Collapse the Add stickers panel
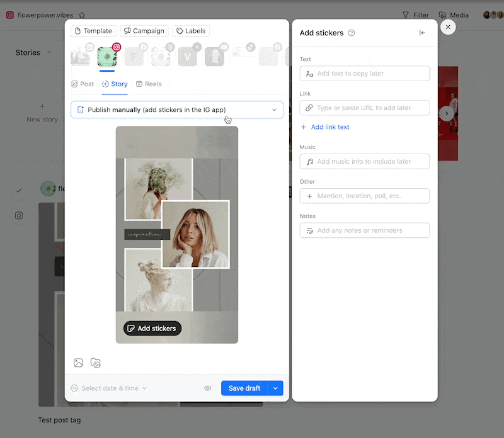 click(x=422, y=33)
